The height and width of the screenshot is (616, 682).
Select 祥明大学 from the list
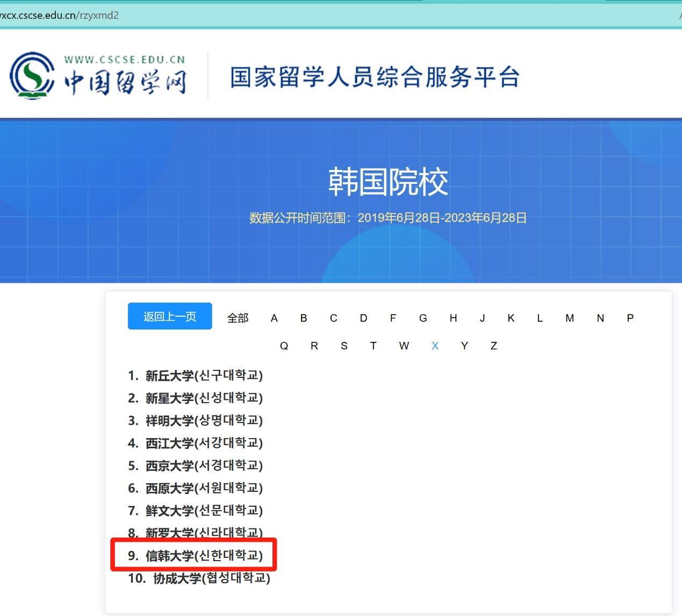(x=204, y=421)
